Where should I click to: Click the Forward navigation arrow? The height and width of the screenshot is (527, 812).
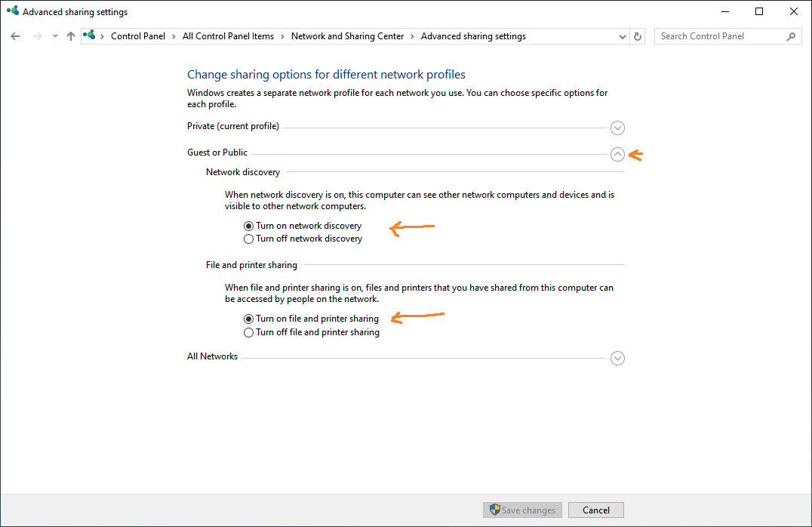point(37,36)
